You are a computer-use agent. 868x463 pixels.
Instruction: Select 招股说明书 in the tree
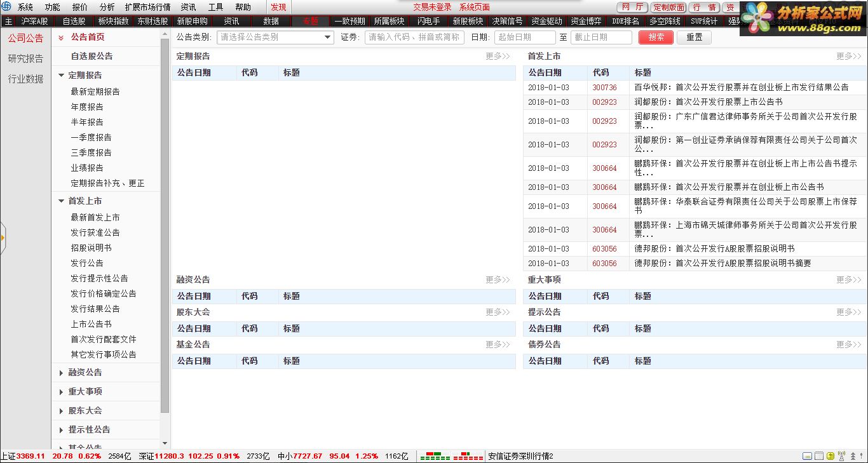[x=91, y=248]
